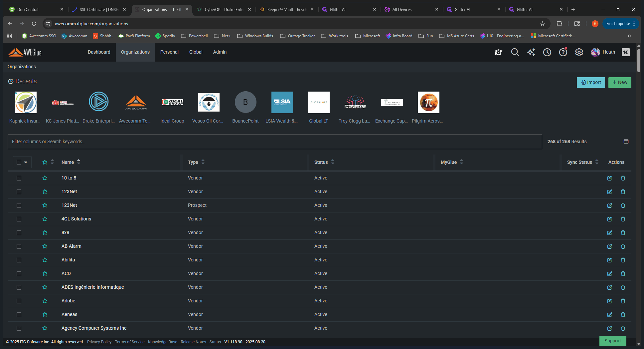Edit the 4GL Solutions organization row

click(x=609, y=219)
